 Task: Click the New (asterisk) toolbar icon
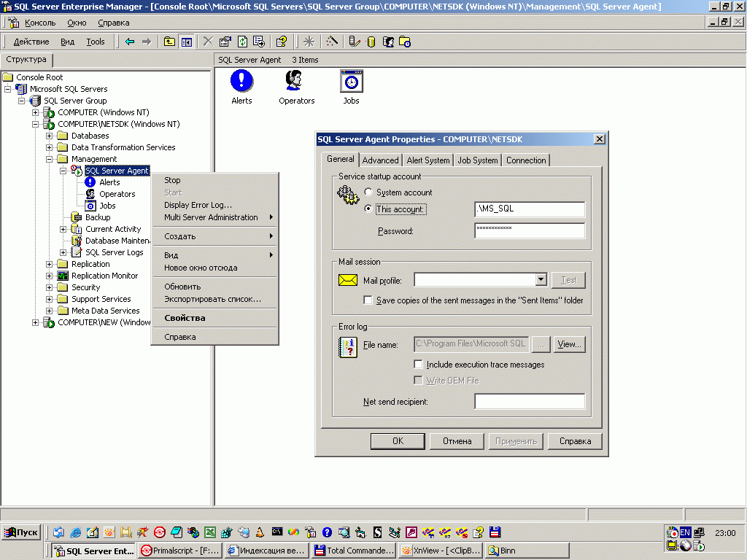(x=309, y=42)
